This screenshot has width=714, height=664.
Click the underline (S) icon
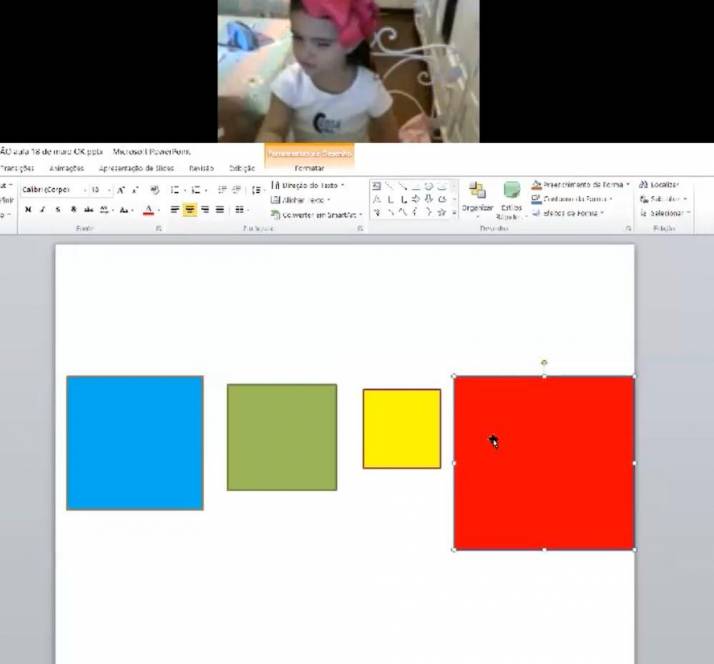pos(58,210)
